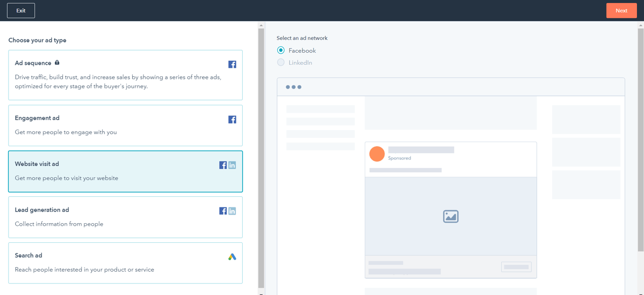Click LinkedIn icon on Lead generation ad
This screenshot has width=644, height=295.
232,211
